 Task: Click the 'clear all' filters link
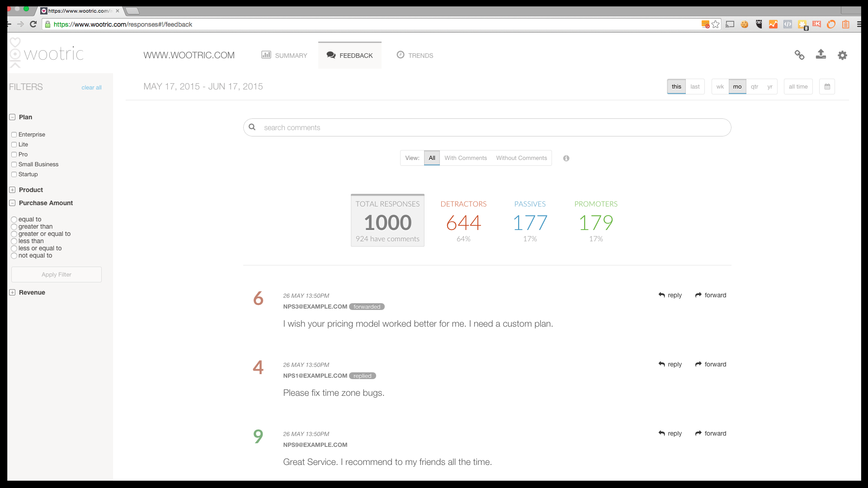point(91,88)
